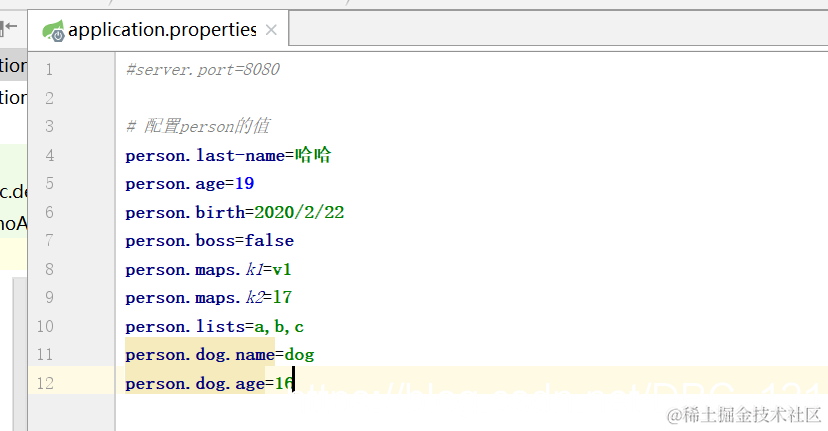Click the Spring leaf icon on the tab
This screenshot has height=431, width=828.
[53, 31]
